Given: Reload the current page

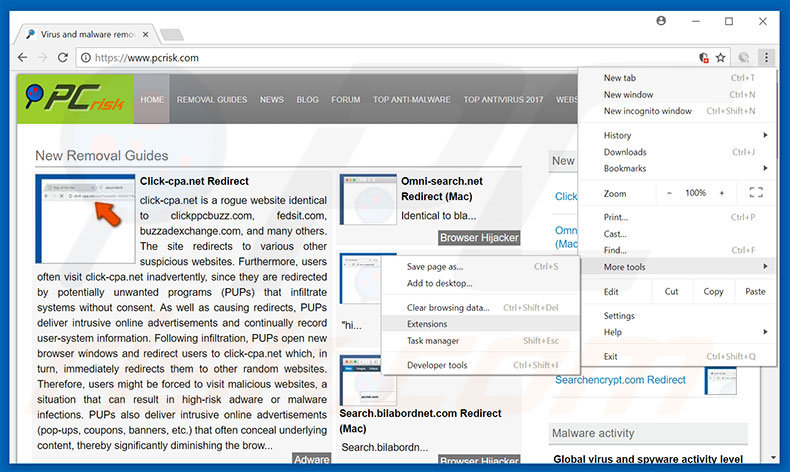Looking at the screenshot, I should click(62, 57).
